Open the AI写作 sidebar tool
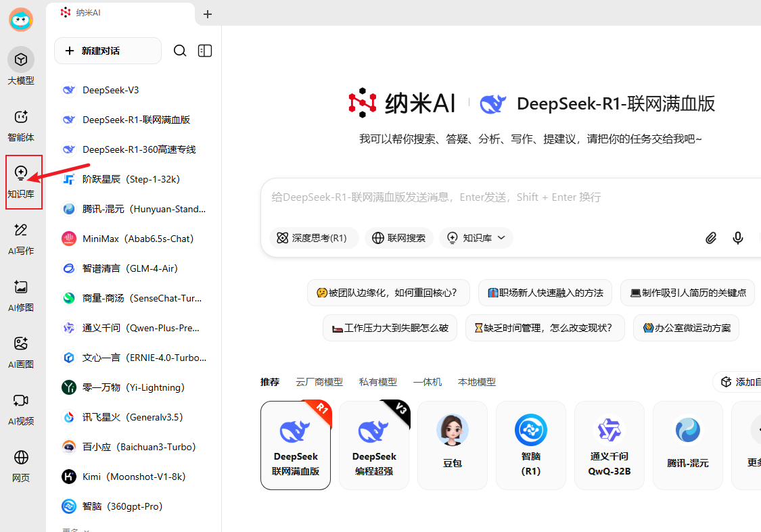The width and height of the screenshot is (761, 532). point(21,238)
